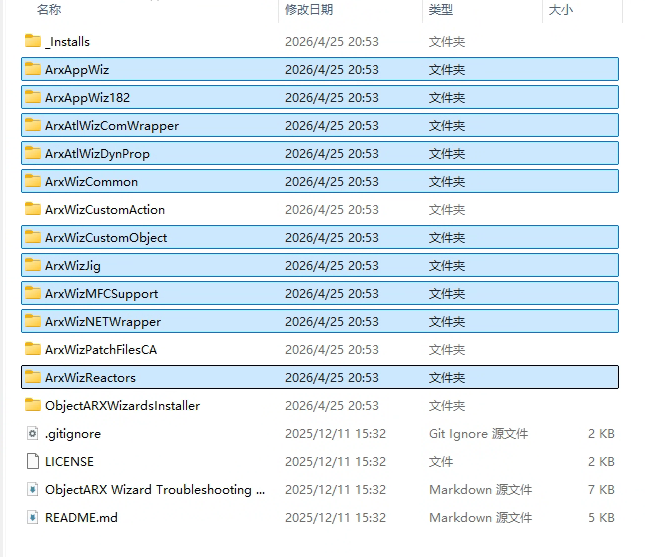Click the date of the README.md file

tap(335, 517)
